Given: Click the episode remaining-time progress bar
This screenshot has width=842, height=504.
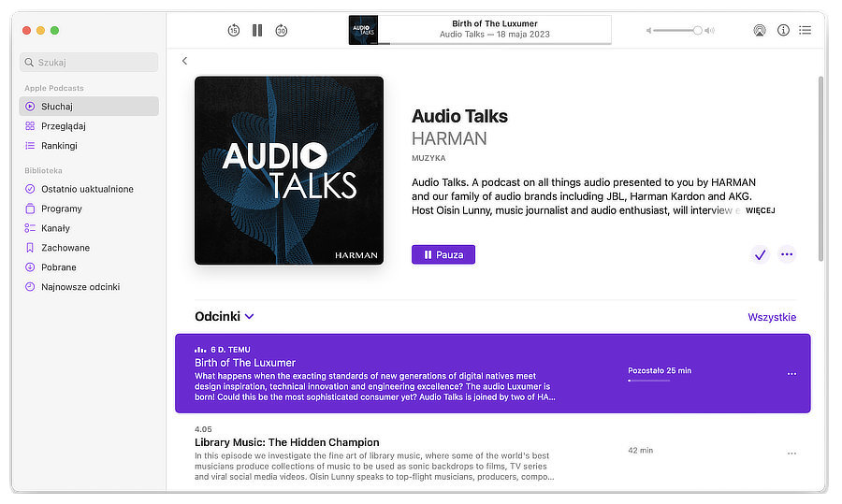Looking at the screenshot, I should click(x=648, y=381).
